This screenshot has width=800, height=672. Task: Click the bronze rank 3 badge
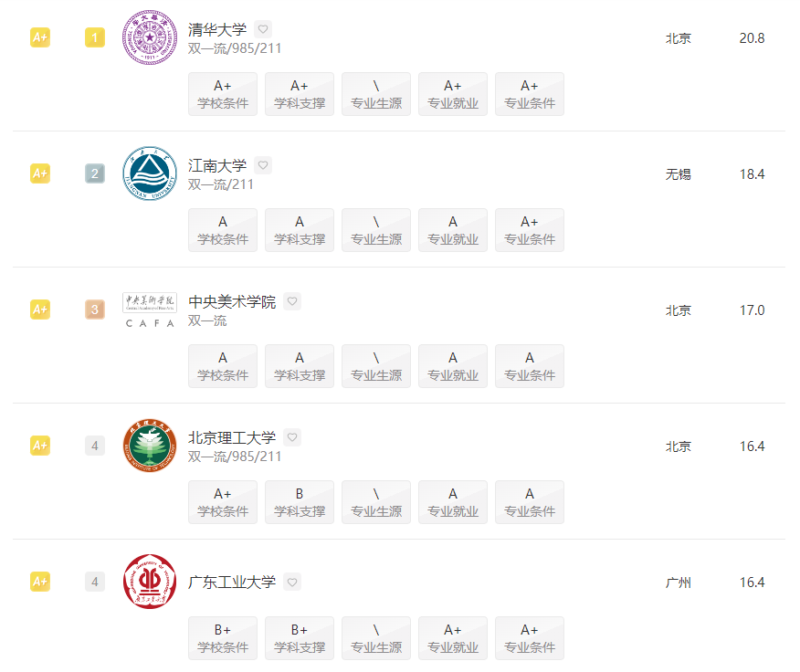click(95, 310)
